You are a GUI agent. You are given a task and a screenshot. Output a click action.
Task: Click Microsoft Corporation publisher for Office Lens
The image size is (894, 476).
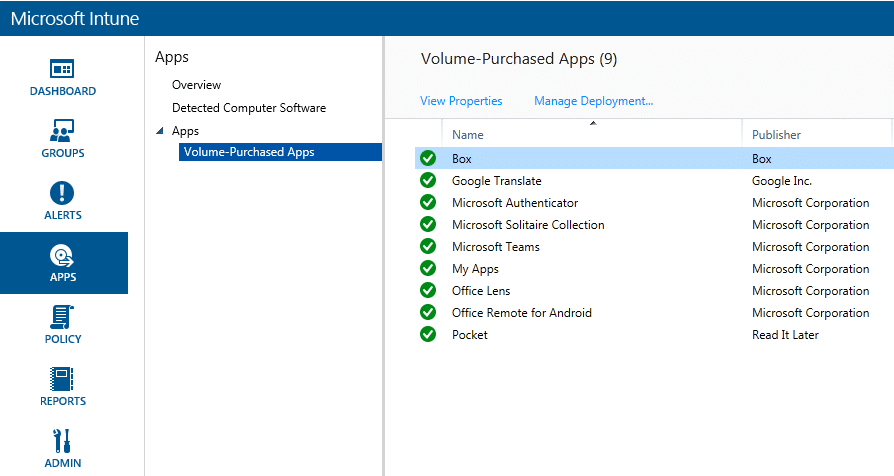(x=810, y=291)
